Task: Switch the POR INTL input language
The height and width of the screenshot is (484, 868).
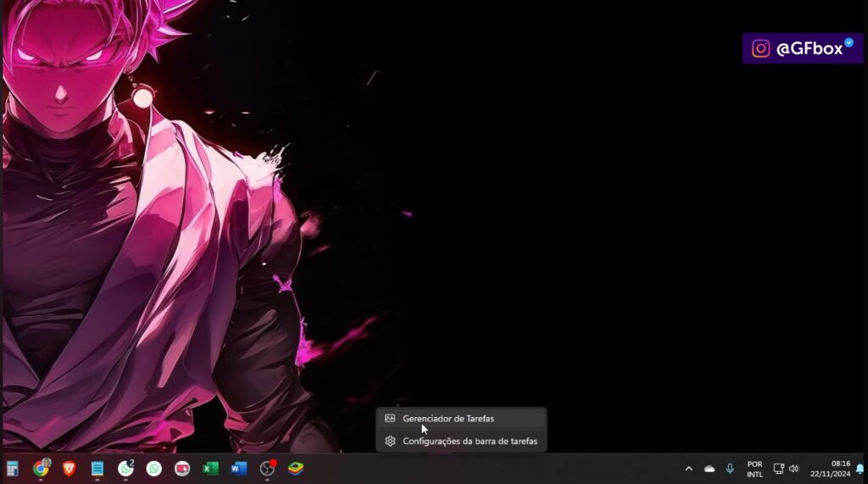Action: point(754,469)
